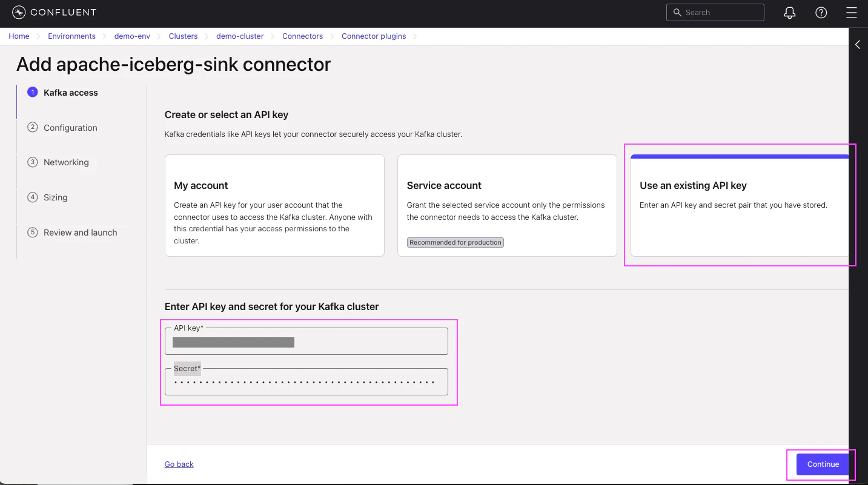The width and height of the screenshot is (868, 485).
Task: Open the help question mark menu
Action: click(821, 13)
